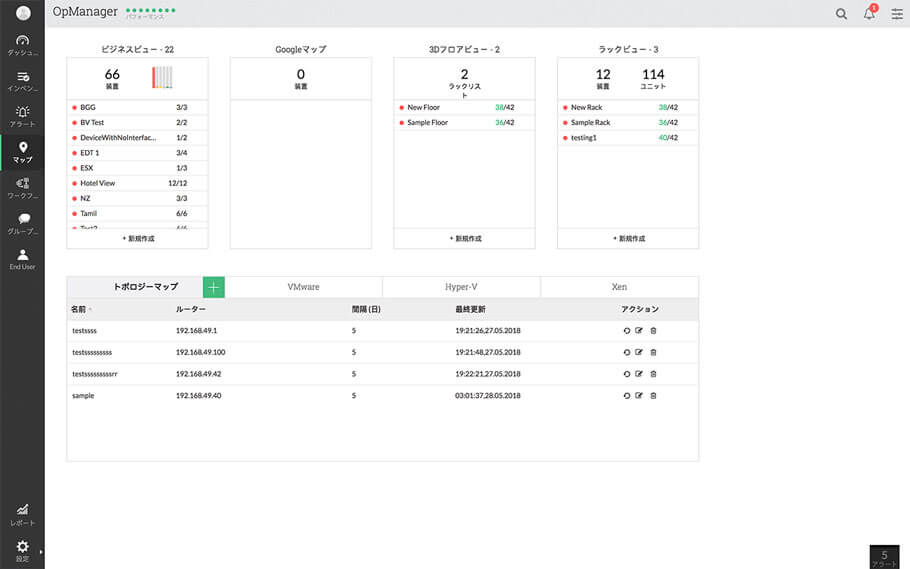Rediscover the testssss topology map

click(627, 331)
